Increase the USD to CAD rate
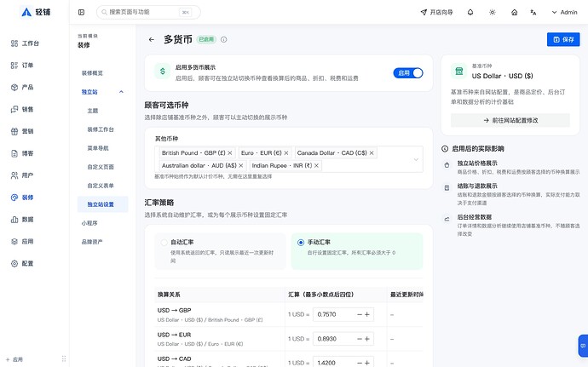This screenshot has height=367, width=588. (367, 363)
